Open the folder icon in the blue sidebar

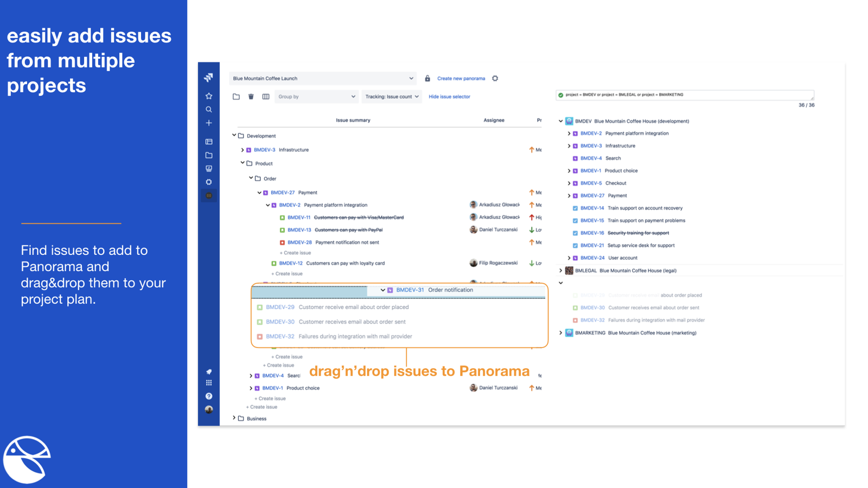(x=209, y=155)
